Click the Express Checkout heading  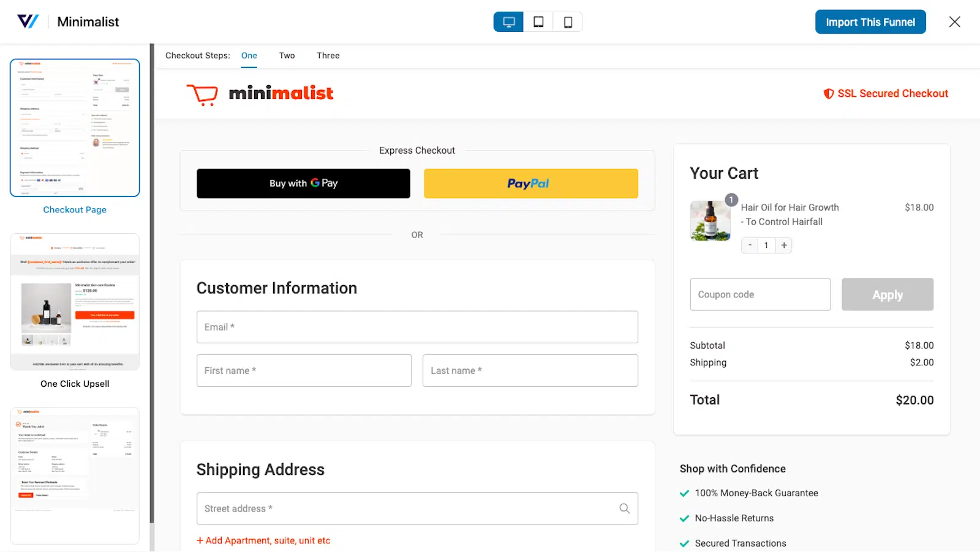(x=417, y=151)
